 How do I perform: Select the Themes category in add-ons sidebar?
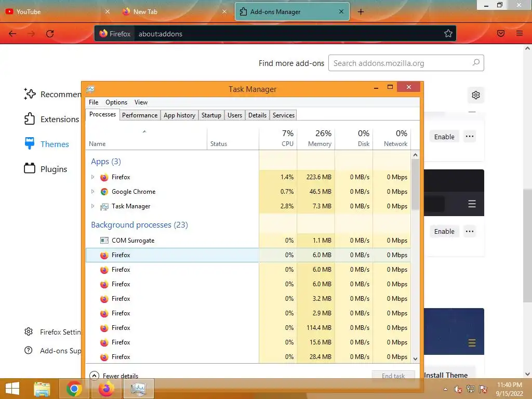click(46, 144)
